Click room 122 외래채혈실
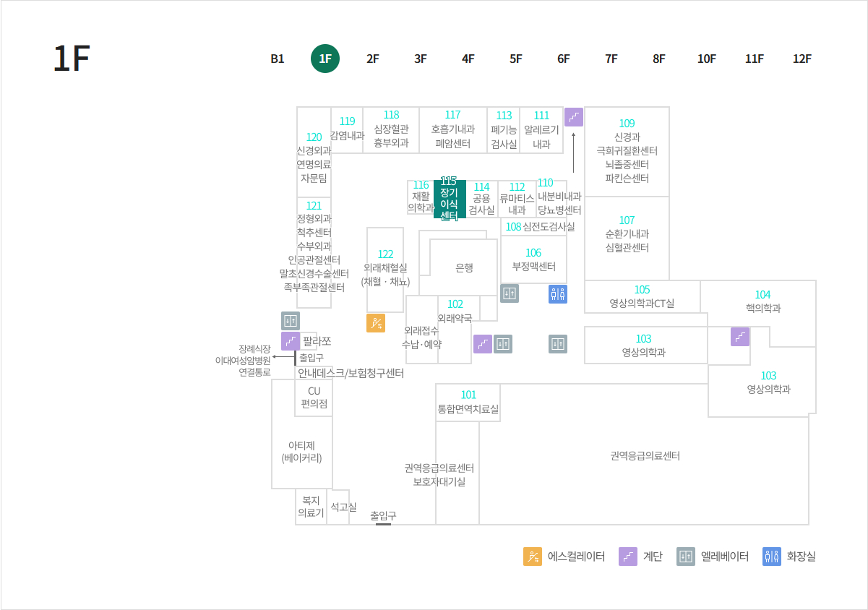This screenshot has width=868, height=610. [x=385, y=268]
